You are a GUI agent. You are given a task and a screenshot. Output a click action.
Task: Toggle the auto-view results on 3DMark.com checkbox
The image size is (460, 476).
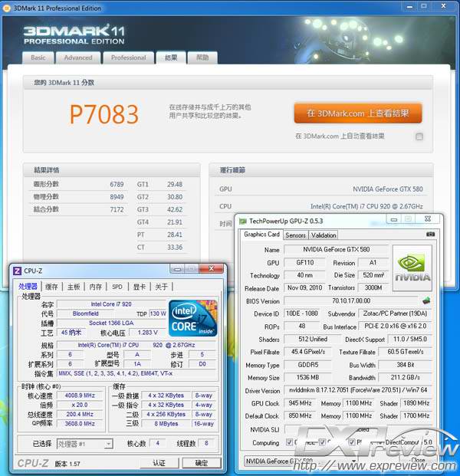pos(419,136)
